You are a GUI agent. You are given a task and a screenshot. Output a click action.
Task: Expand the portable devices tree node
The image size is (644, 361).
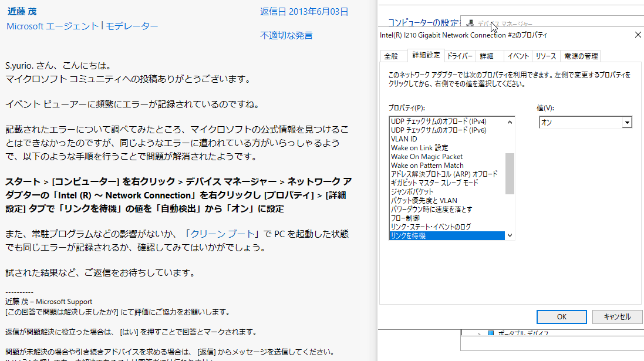pyautogui.click(x=480, y=333)
